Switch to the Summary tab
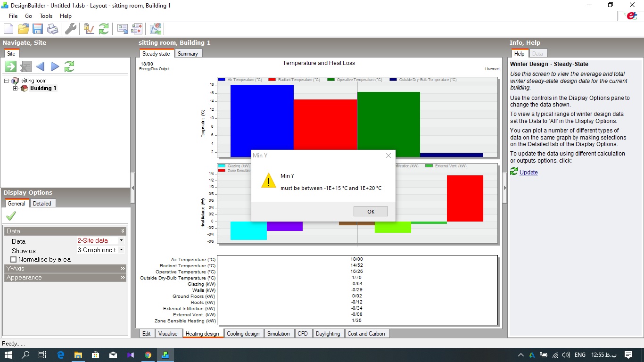Image resolution: width=644 pixels, height=362 pixels. (x=188, y=54)
